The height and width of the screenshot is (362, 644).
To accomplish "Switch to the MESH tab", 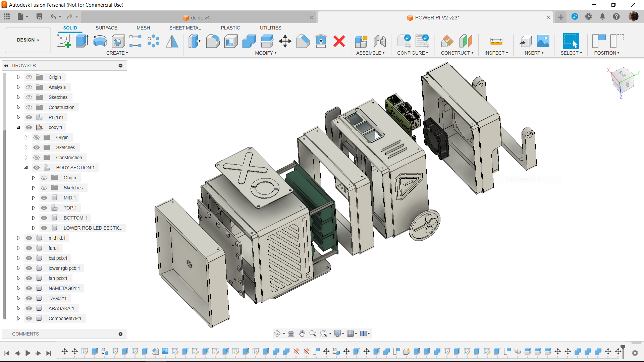I will point(143,28).
